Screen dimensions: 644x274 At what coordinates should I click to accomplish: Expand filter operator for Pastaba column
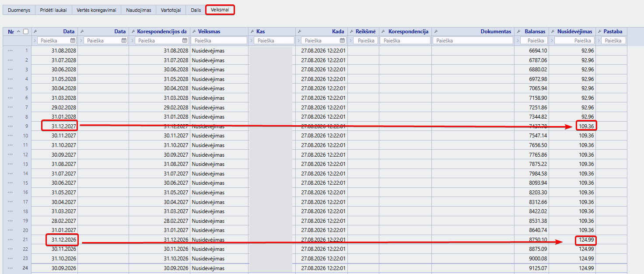point(599,40)
